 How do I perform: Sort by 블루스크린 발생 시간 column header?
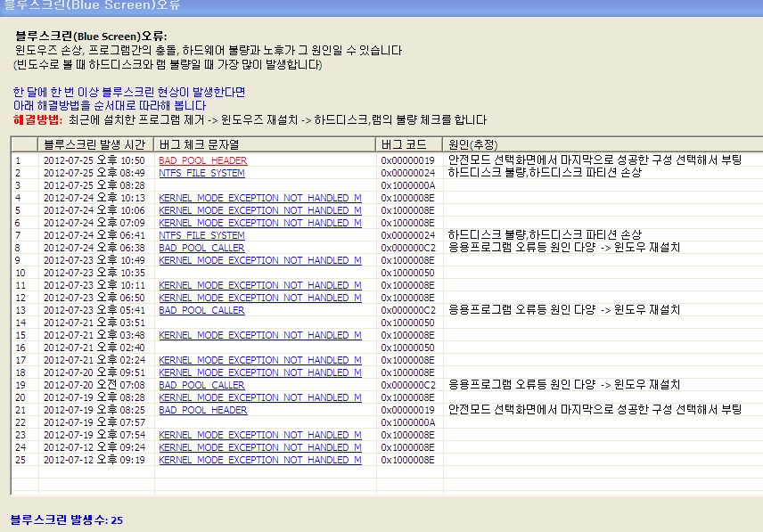click(x=96, y=144)
